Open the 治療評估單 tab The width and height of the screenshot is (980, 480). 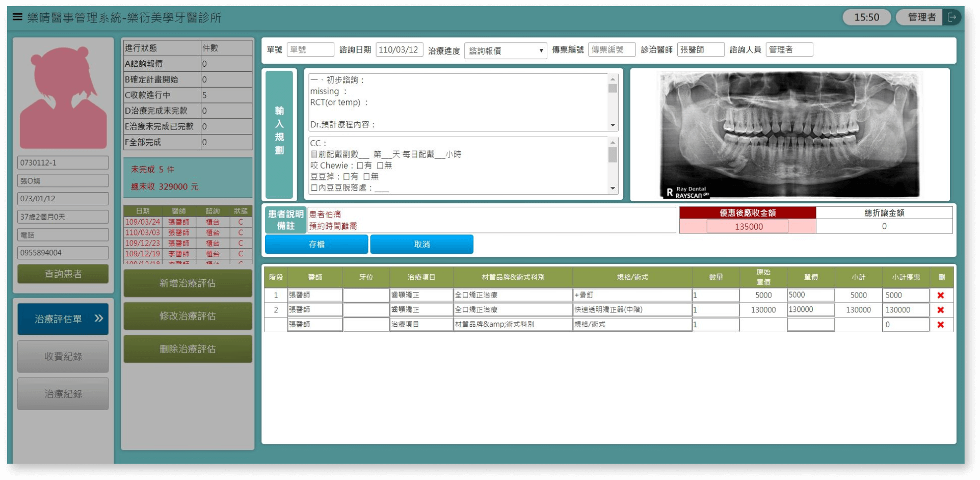pos(63,318)
